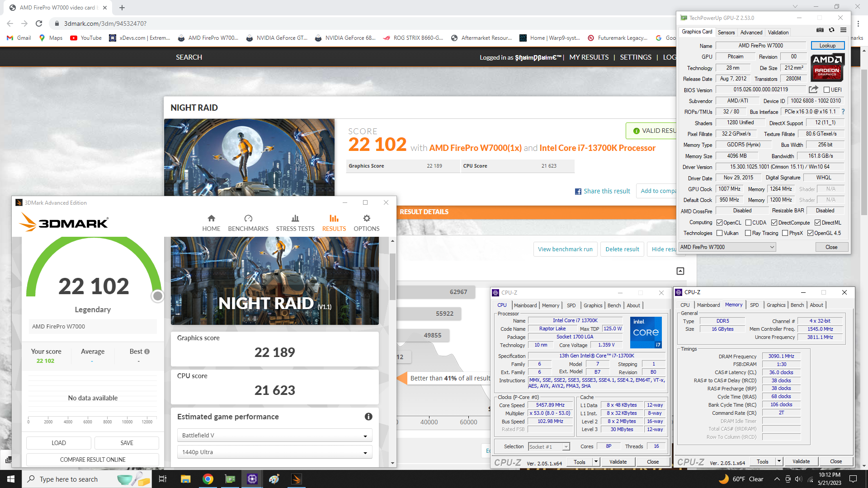The image size is (868, 488).
Task: Open Battlefield V game dropdown
Action: pyautogui.click(x=275, y=436)
